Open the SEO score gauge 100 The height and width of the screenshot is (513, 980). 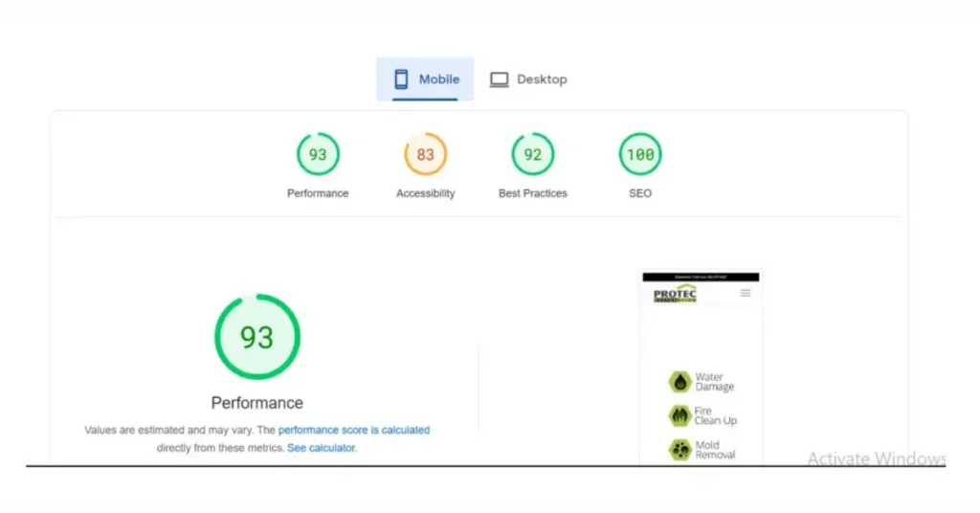tap(640, 154)
